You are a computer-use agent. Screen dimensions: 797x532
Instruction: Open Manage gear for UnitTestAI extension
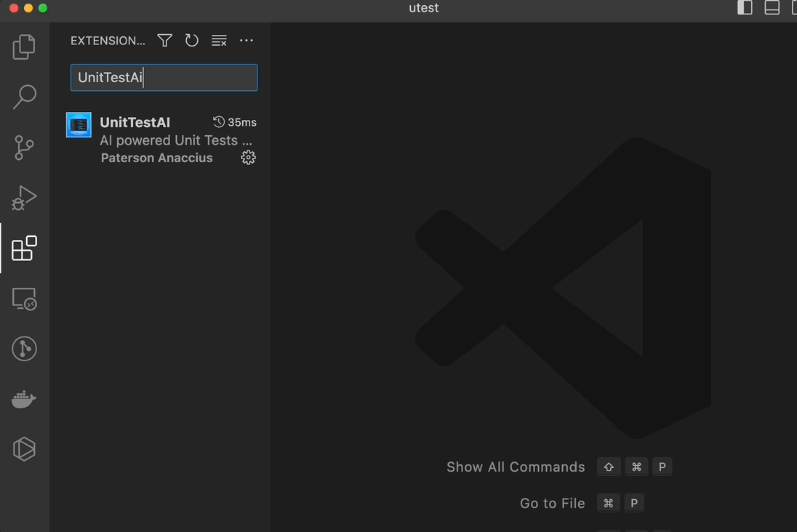[x=248, y=158]
